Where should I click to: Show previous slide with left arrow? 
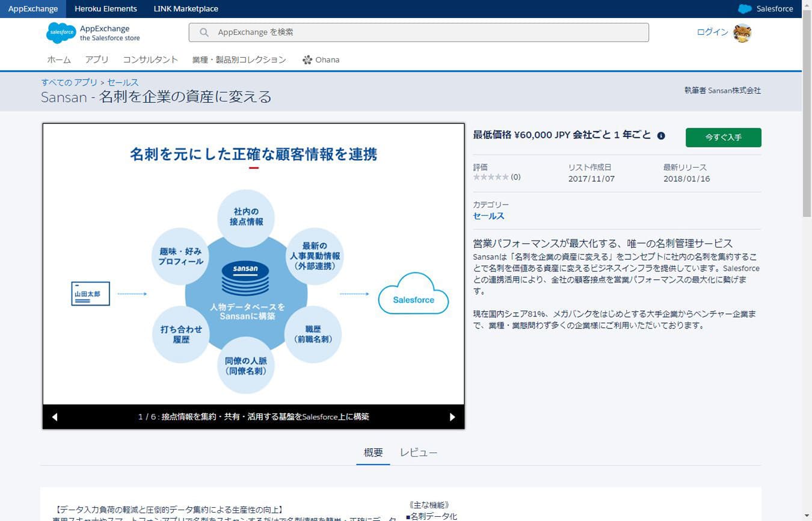point(55,417)
